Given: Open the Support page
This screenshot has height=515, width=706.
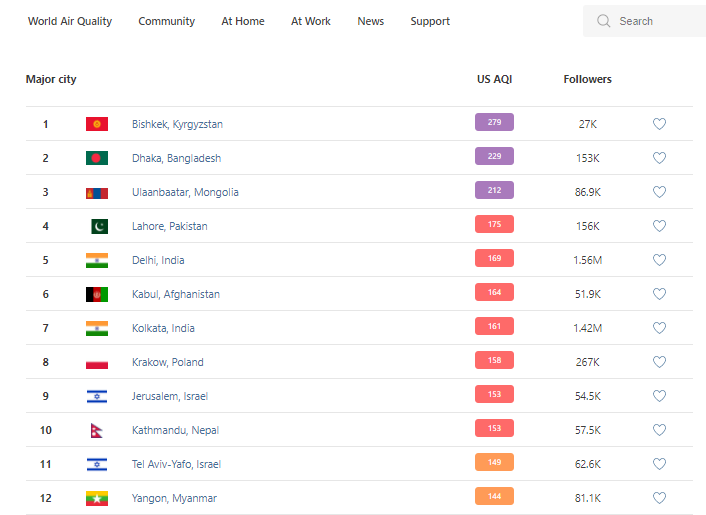Looking at the screenshot, I should 430,21.
